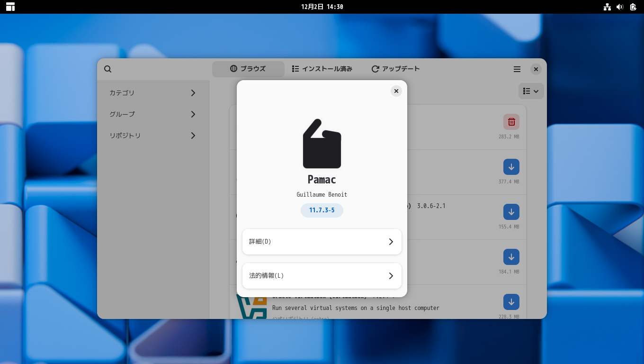
Task: Click the activities overview icon in top bar
Action: [10, 7]
